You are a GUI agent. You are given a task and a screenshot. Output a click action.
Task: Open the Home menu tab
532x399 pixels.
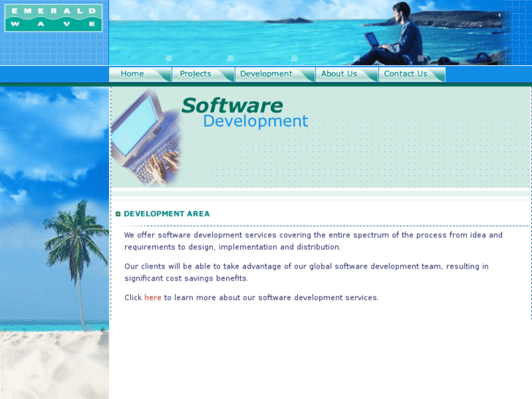coord(140,74)
